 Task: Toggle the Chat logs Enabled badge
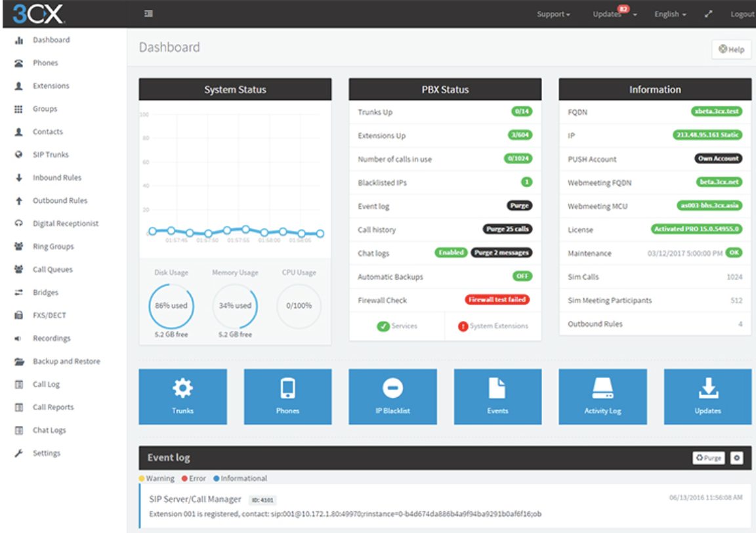tap(451, 252)
